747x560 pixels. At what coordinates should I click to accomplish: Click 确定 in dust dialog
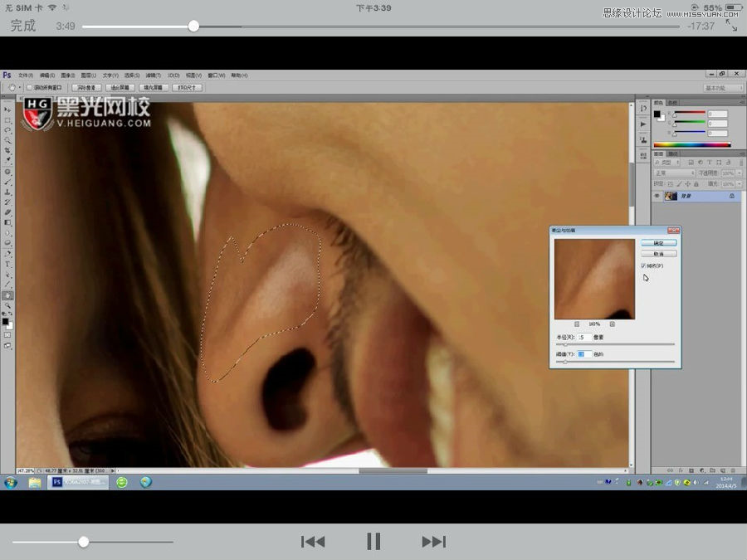659,243
